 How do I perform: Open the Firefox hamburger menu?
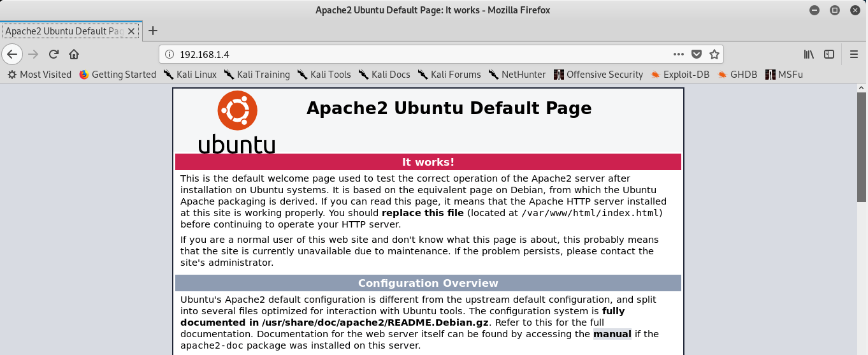pyautogui.click(x=854, y=54)
